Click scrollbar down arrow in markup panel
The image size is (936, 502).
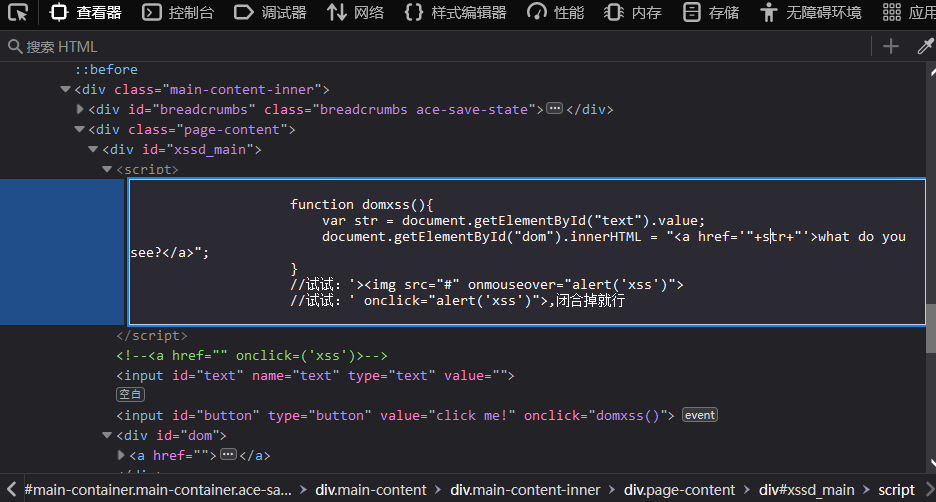tap(932, 464)
